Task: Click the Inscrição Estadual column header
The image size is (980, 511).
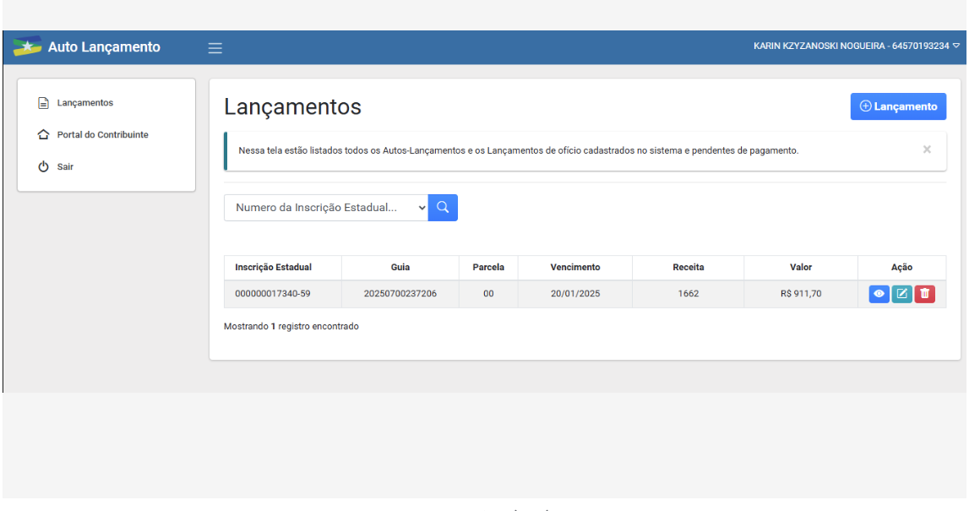Action: point(273,268)
